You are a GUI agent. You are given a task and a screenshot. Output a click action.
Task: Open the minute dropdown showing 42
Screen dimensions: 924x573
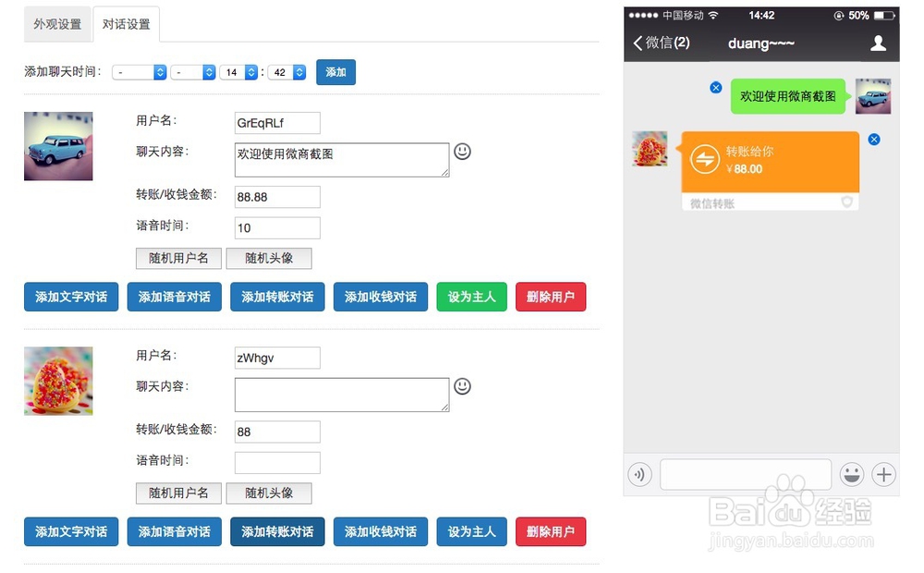pyautogui.click(x=286, y=71)
